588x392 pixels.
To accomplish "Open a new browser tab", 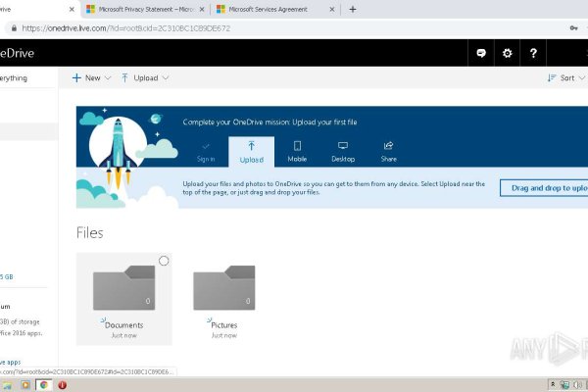I will coord(353,9).
